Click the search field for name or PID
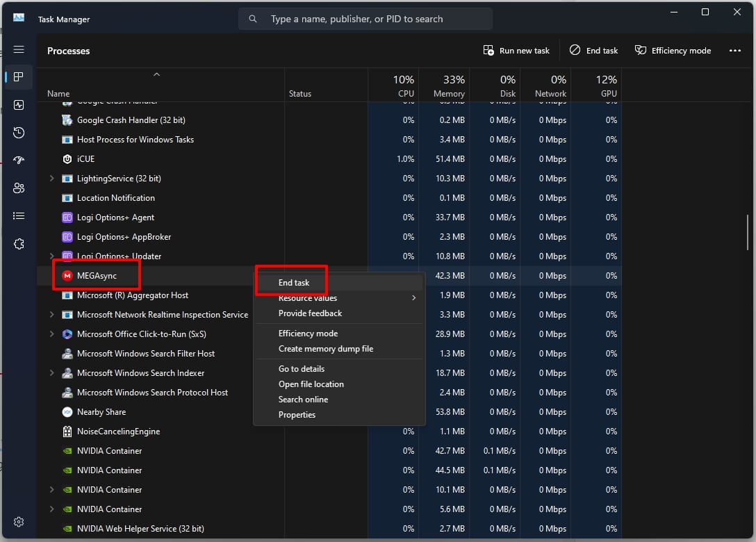 (x=365, y=19)
